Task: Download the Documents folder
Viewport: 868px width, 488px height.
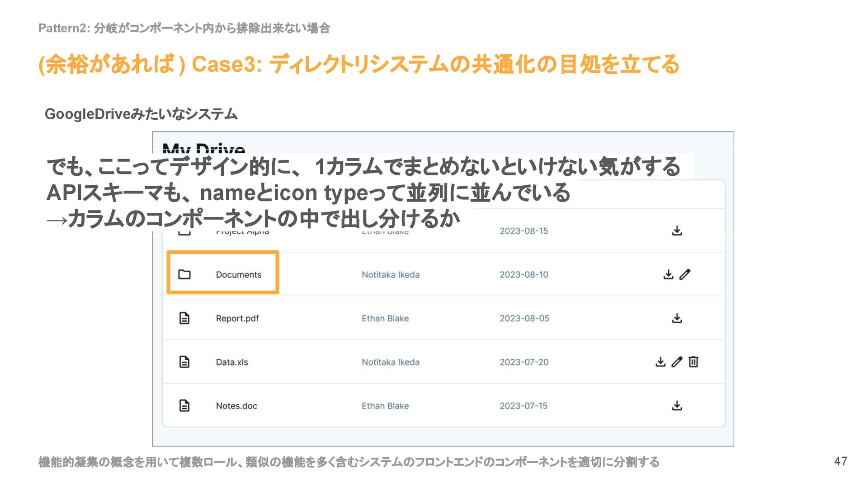Action: coord(668,274)
